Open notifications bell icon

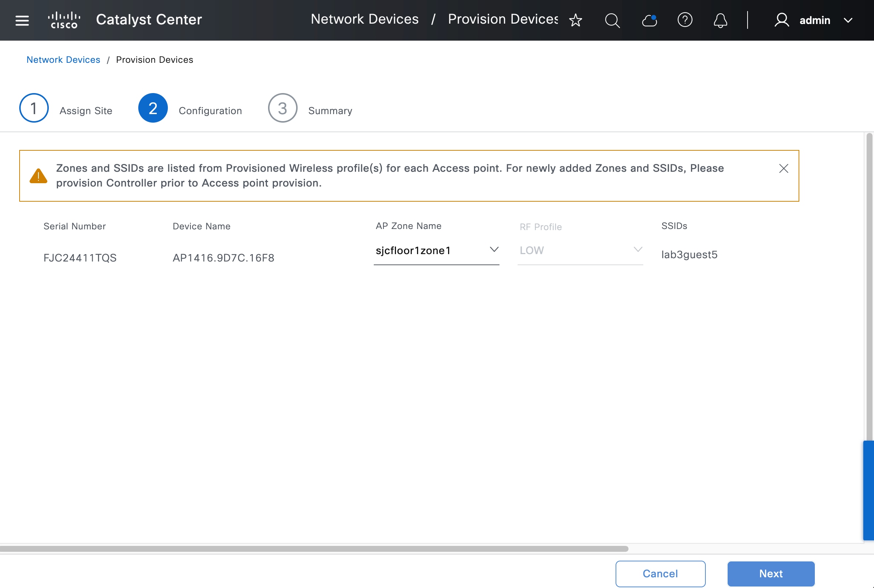tap(720, 20)
